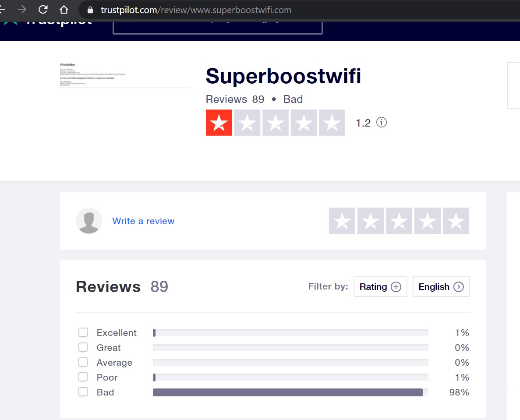Click the Trustpilot search box
This screenshot has width=520, height=420.
tap(218, 27)
